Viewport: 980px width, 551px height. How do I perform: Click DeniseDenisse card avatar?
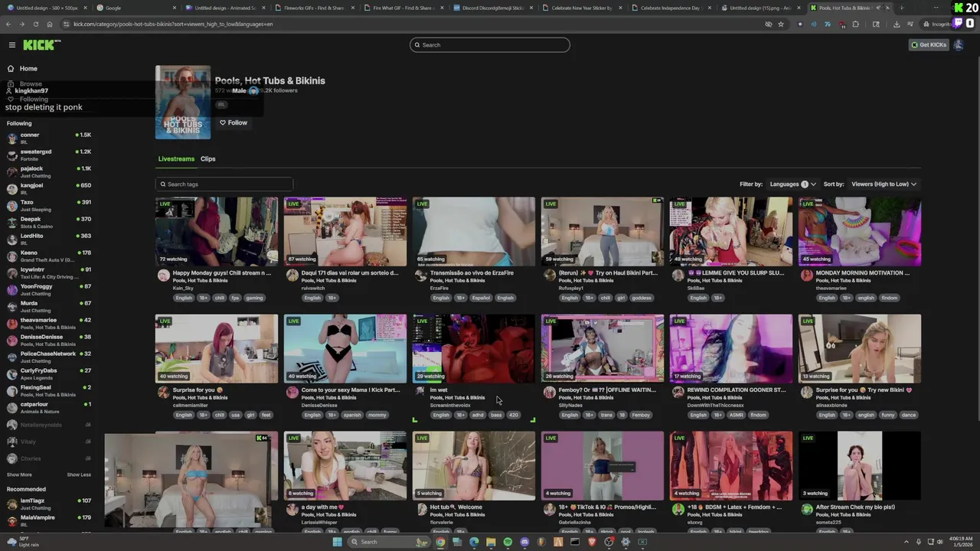292,393
